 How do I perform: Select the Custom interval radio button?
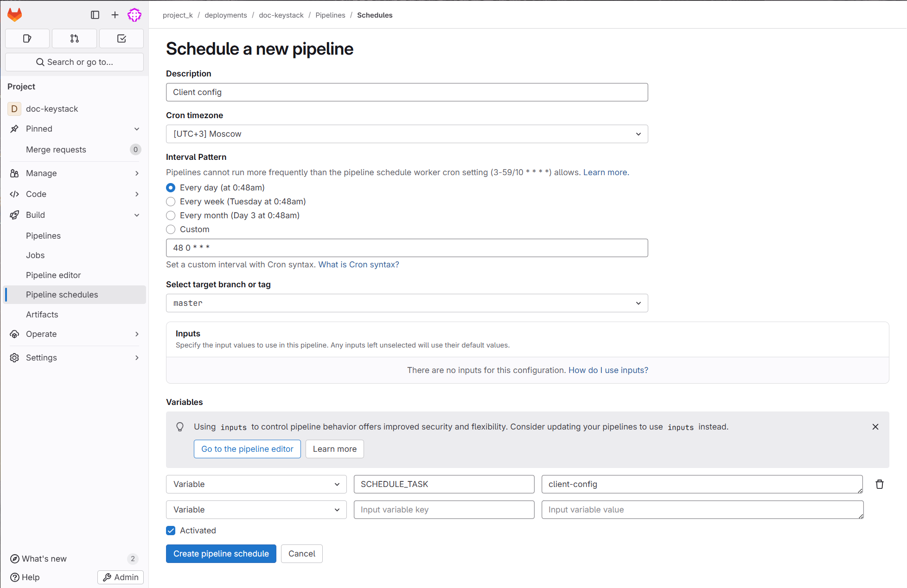[x=171, y=229]
